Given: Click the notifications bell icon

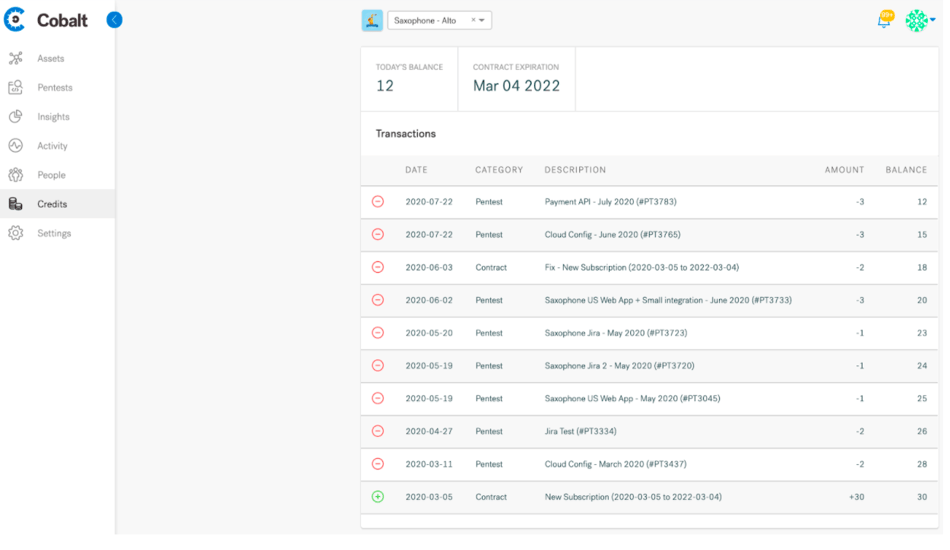Looking at the screenshot, I should pos(885,21).
